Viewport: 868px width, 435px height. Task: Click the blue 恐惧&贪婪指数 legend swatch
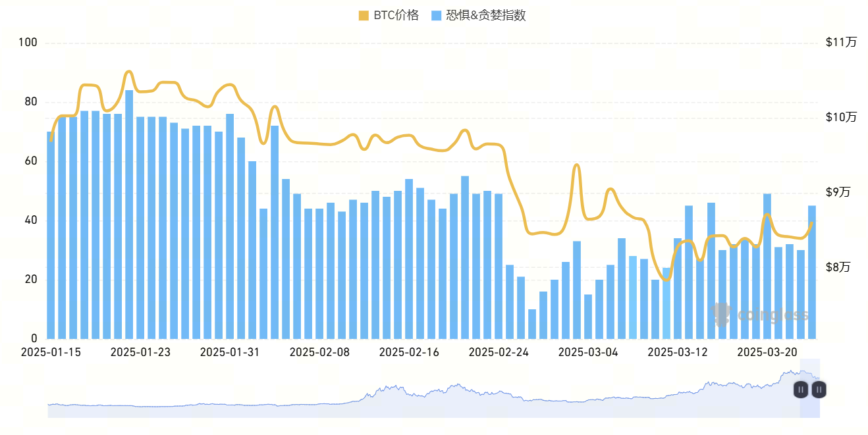pyautogui.click(x=436, y=16)
